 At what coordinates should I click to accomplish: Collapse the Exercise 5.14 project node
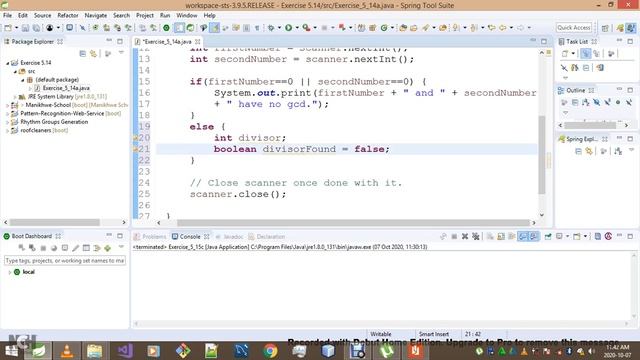[x=8, y=63]
